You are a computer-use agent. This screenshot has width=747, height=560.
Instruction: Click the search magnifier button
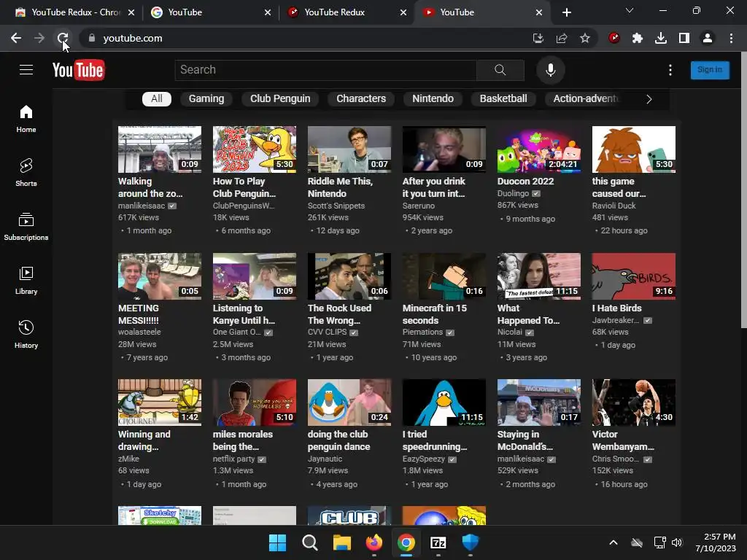(x=500, y=70)
